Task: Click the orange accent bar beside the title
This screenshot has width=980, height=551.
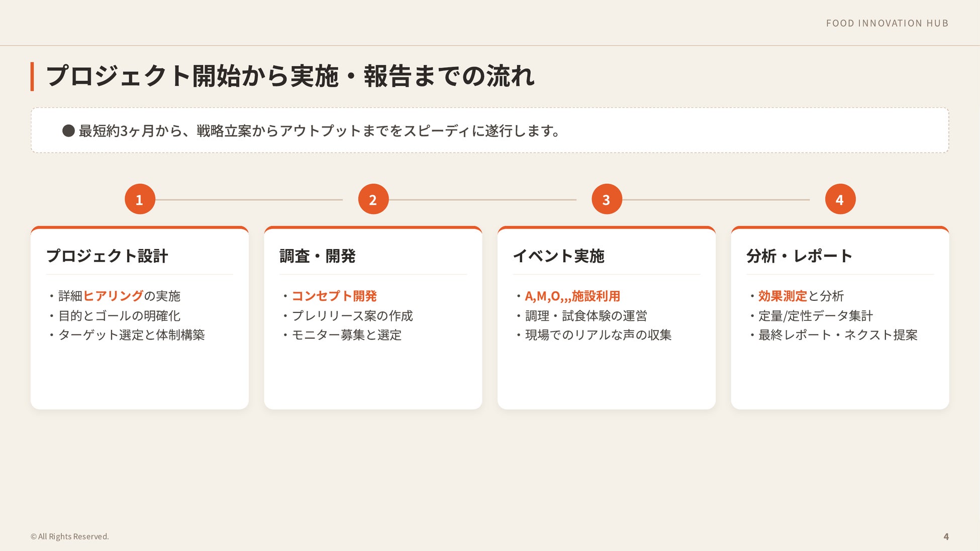Action: click(32, 76)
